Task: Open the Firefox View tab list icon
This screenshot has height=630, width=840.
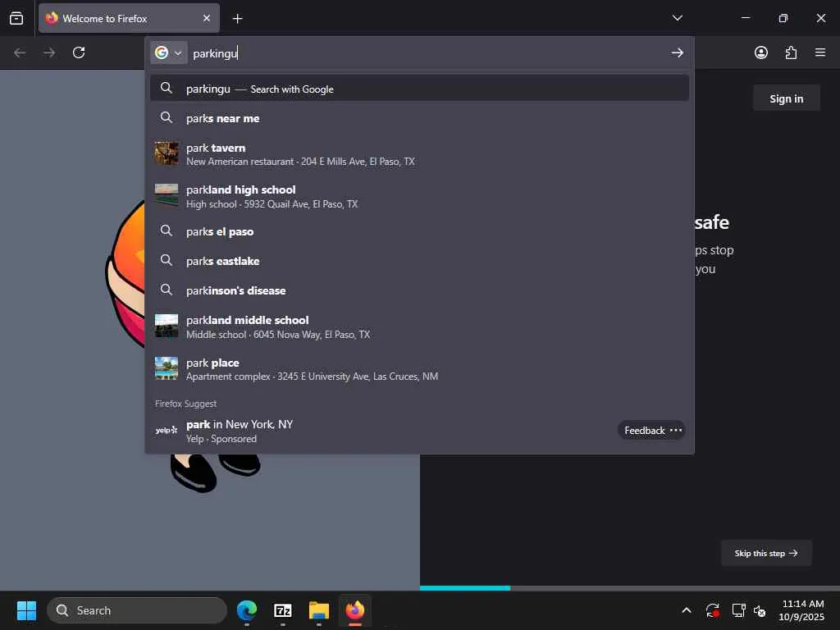Action: (16, 18)
